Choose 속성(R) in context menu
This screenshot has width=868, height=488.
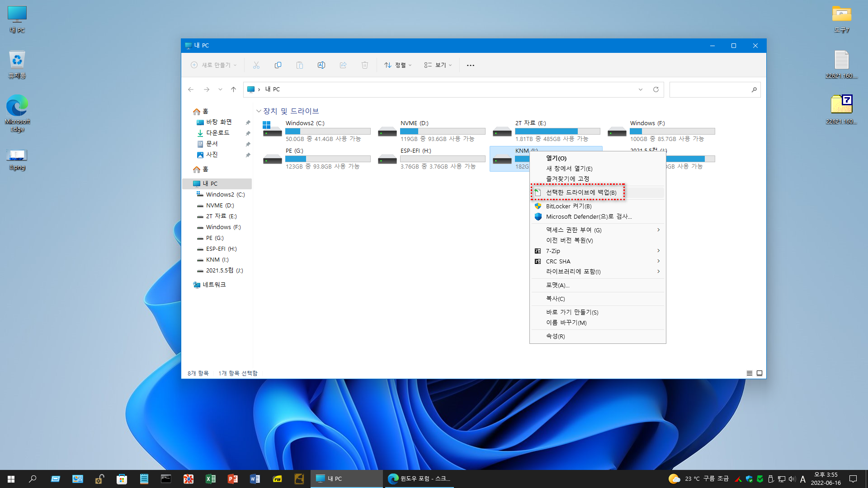(598, 336)
